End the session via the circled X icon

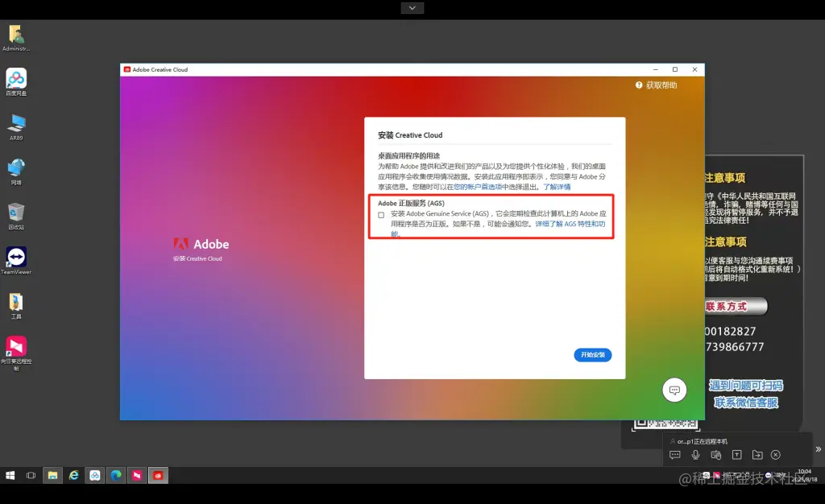click(x=775, y=455)
